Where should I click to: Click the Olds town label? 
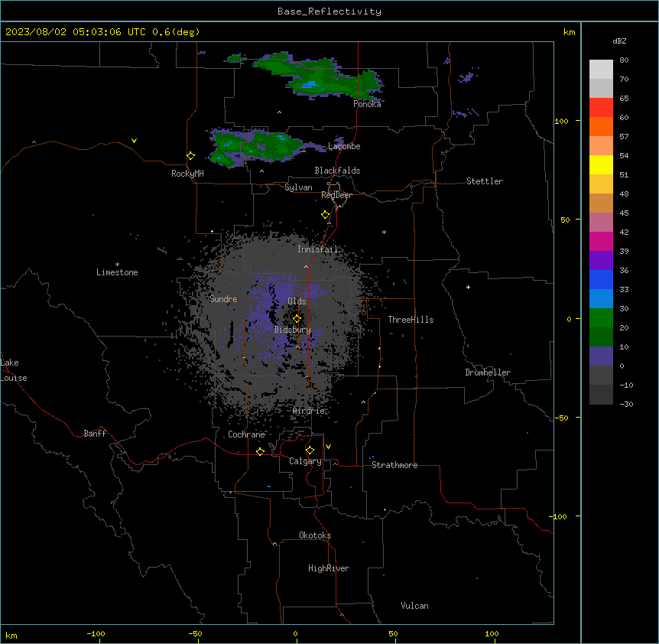click(297, 301)
